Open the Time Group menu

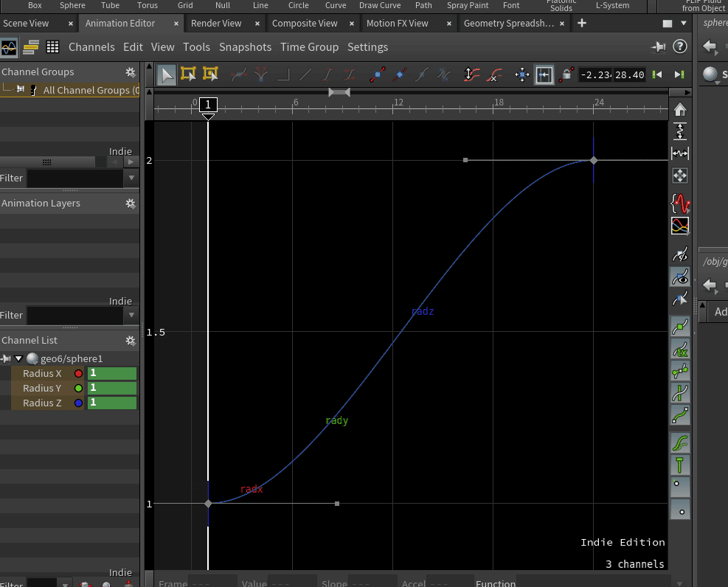[x=309, y=47]
